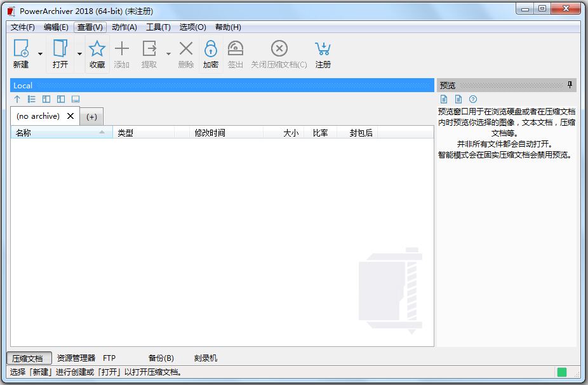Click the PowerArchiver icon in the title bar
This screenshot has height=385, width=588.
[x=11, y=11]
